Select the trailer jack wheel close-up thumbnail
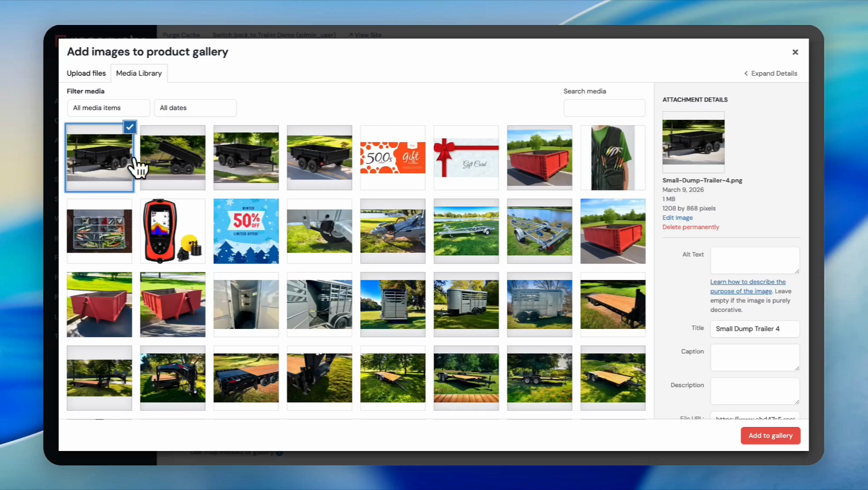 click(319, 231)
